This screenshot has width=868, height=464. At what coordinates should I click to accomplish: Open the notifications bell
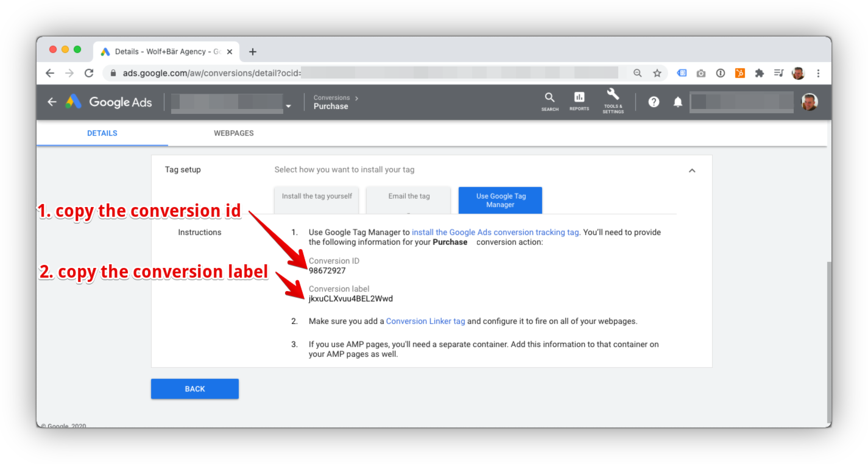pos(678,102)
